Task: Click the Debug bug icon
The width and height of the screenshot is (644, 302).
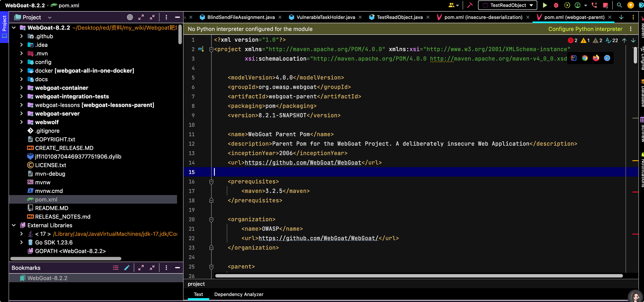Action: pos(556,5)
